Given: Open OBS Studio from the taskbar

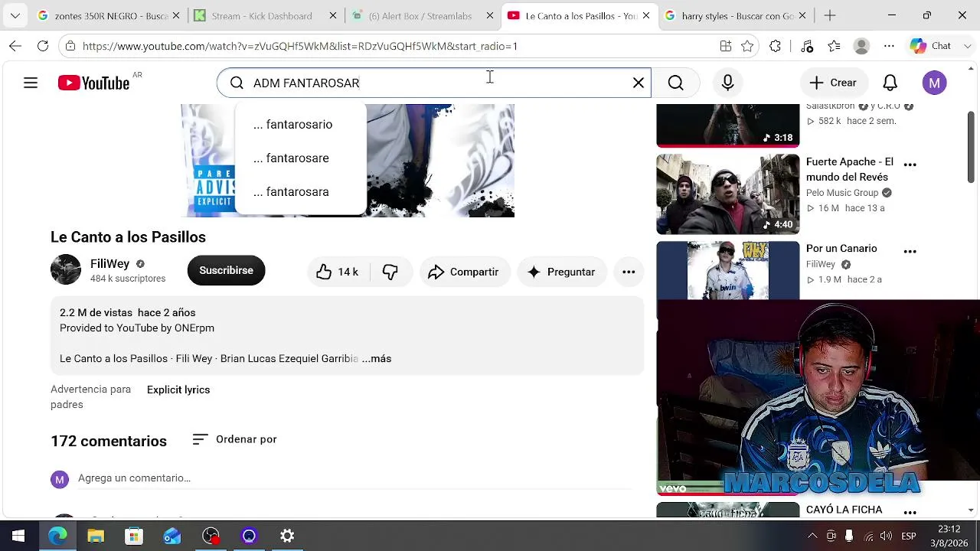Looking at the screenshot, I should click(211, 536).
